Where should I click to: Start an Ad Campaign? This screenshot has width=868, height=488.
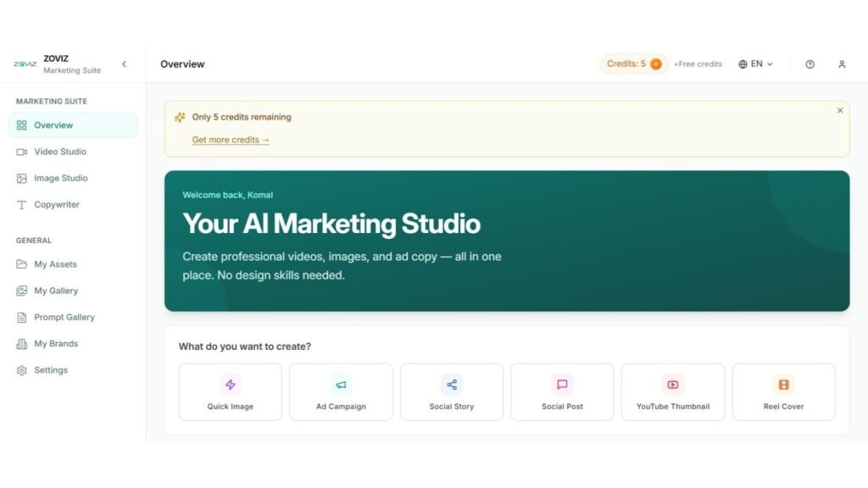click(x=341, y=391)
